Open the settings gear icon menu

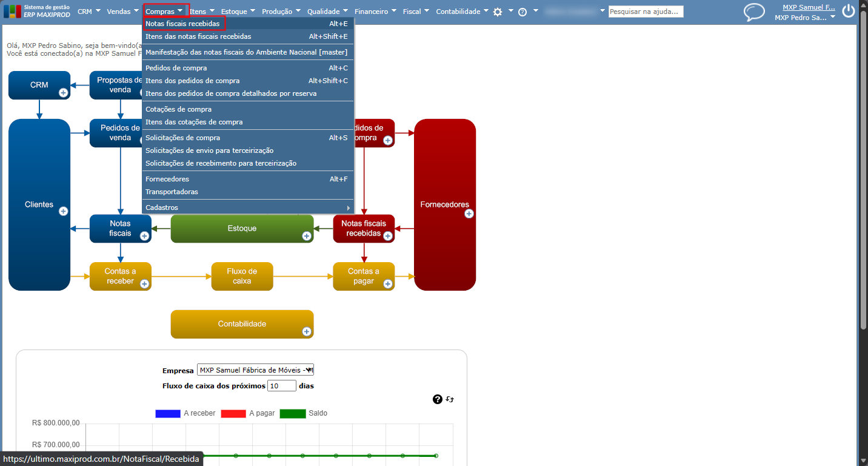(498, 12)
